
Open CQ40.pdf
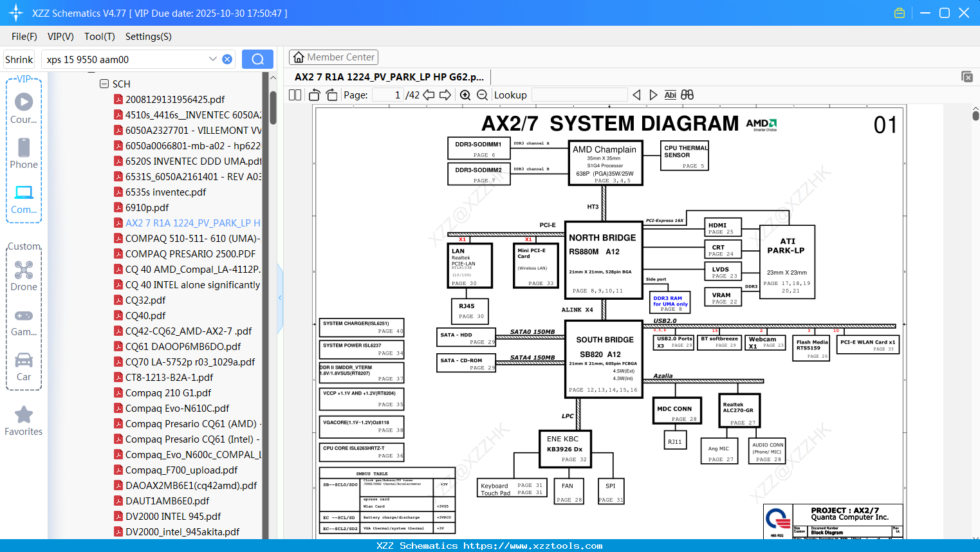[145, 315]
